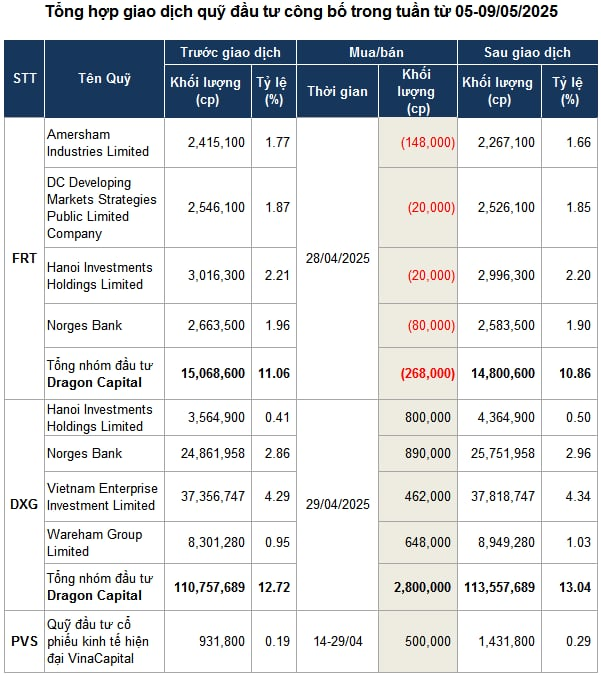Click the 113,557,689 after-trade volume cell
The height and width of the screenshot is (677, 601).
pos(499,587)
